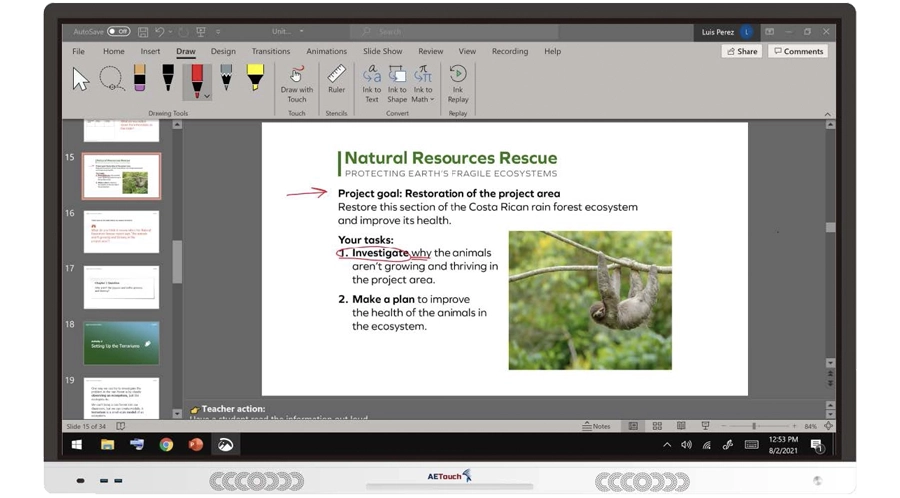Play the Ink Replay animation

click(457, 83)
